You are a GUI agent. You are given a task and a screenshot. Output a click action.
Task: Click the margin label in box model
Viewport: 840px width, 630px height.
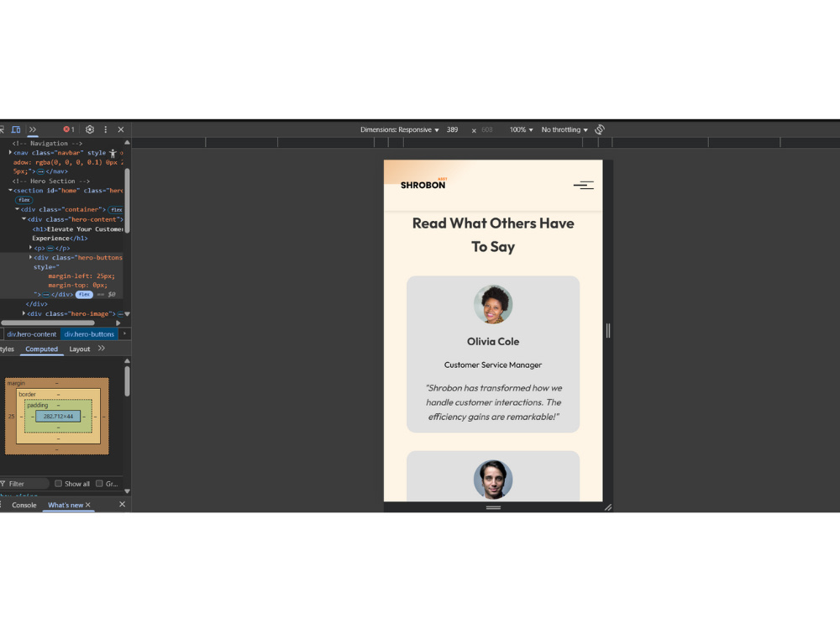(x=16, y=383)
